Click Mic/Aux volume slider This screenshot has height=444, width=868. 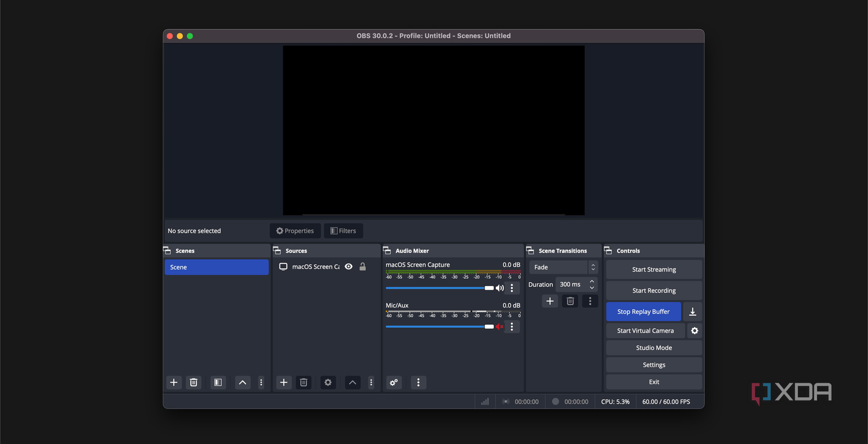coord(439,327)
